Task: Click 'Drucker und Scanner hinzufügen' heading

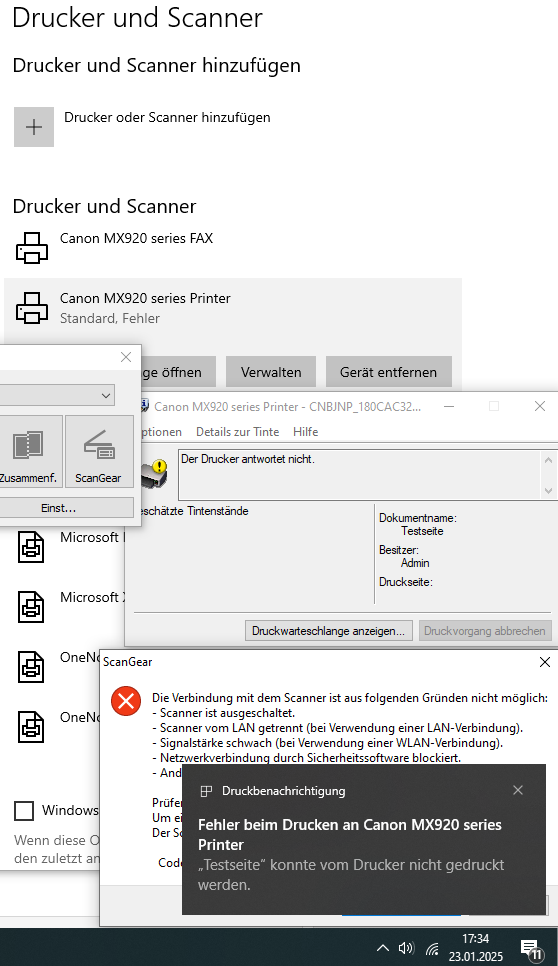Action: (156, 65)
